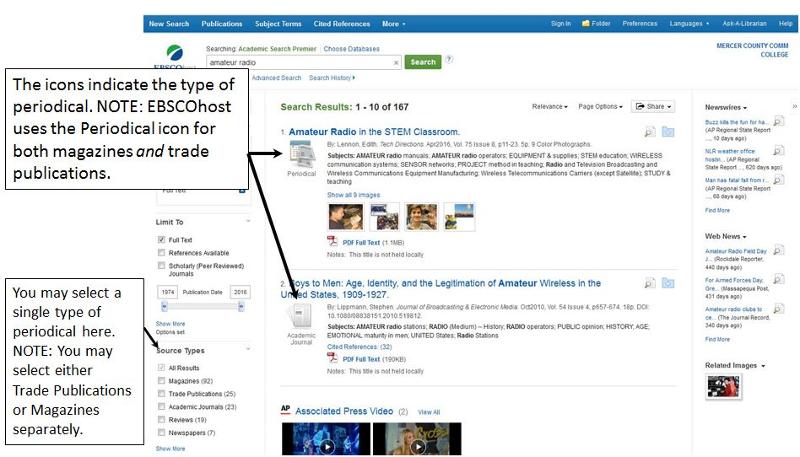The height and width of the screenshot is (457, 800).
Task: Check the Academic Journals (23) source type
Action: (161, 407)
